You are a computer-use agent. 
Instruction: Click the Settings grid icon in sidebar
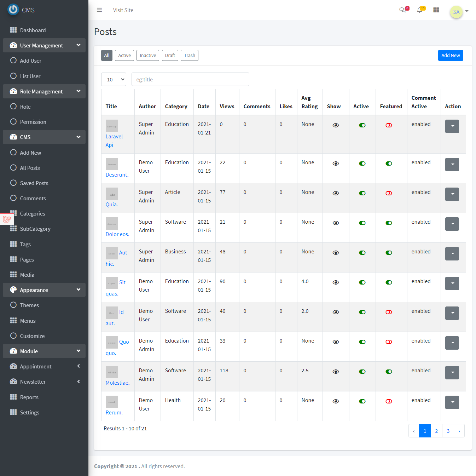tap(13, 412)
